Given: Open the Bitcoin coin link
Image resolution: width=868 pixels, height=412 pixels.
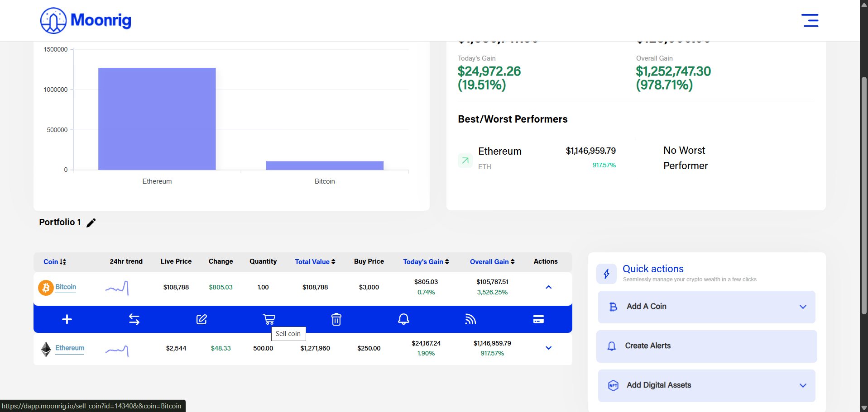Looking at the screenshot, I should (66, 287).
